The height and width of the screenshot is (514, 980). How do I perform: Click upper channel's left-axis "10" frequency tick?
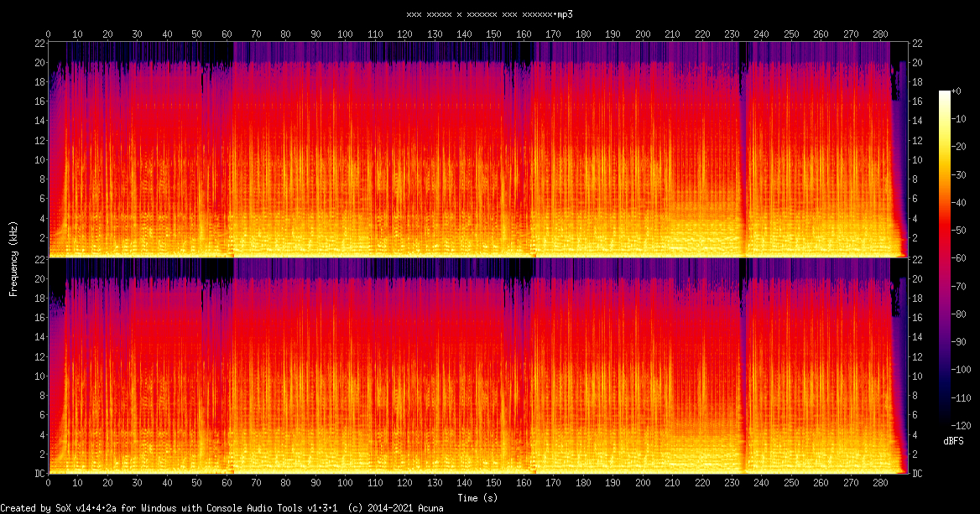pyautogui.click(x=39, y=160)
